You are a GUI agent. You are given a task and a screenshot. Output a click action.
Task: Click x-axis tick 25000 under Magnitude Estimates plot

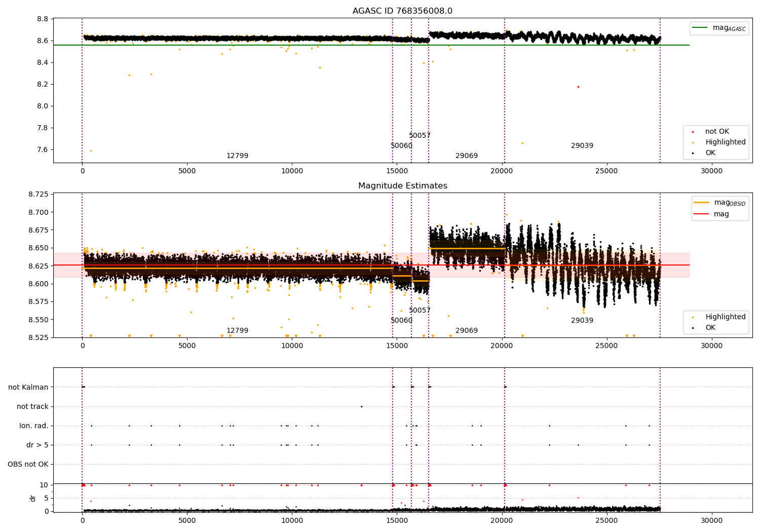coord(606,346)
